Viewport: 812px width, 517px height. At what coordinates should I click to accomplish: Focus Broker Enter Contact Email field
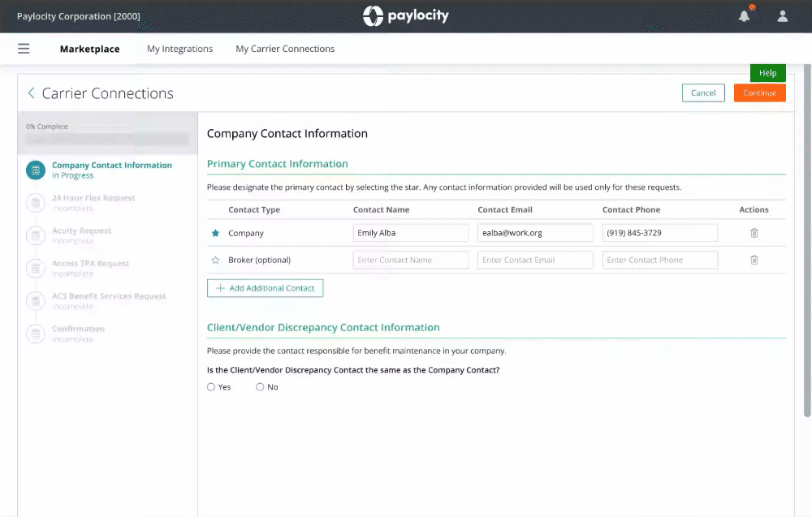click(535, 260)
